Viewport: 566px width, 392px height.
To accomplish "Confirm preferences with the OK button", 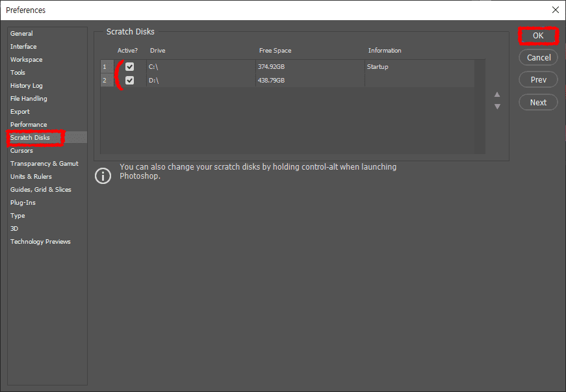I will [538, 35].
